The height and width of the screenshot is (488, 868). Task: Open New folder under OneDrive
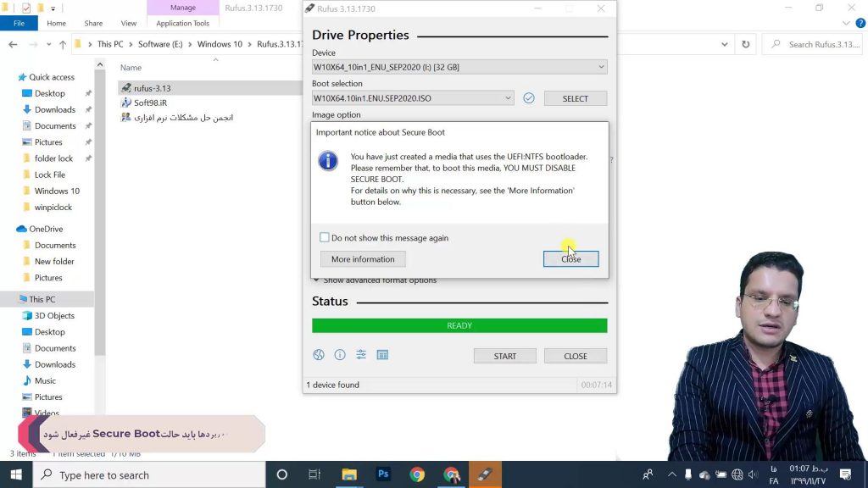(x=54, y=261)
